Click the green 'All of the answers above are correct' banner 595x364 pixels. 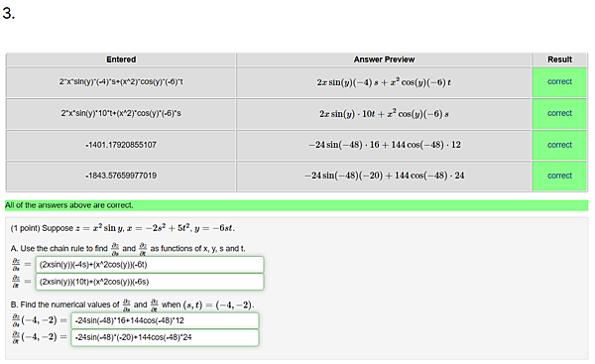297,205
